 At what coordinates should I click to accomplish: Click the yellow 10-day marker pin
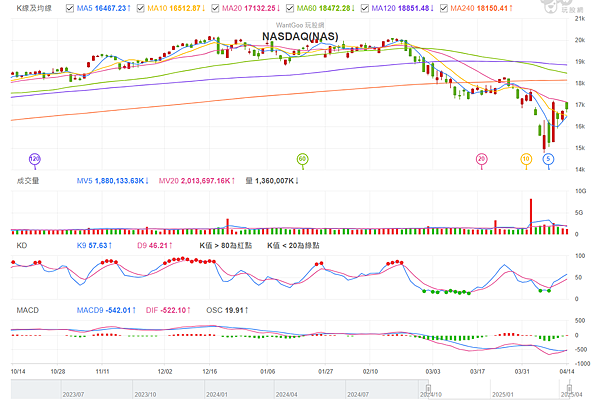(x=526, y=160)
